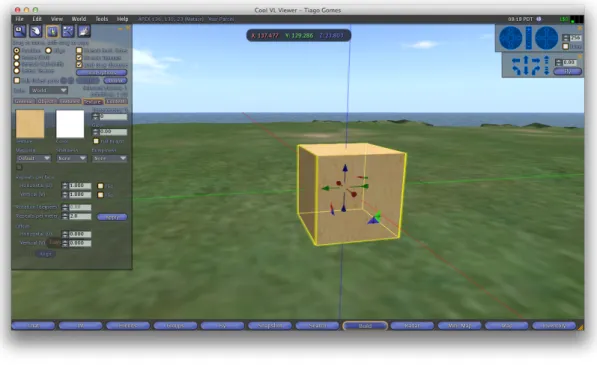Click the fly up (jump) arrow
597x365 pixels.
(547, 60)
